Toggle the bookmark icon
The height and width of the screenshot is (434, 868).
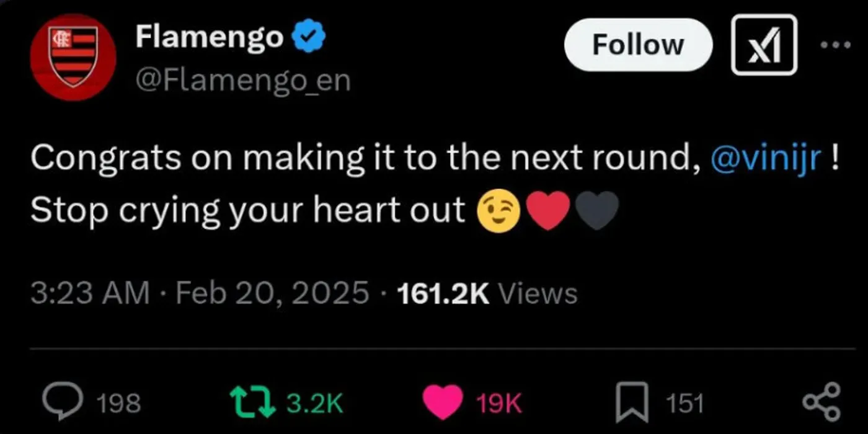click(633, 402)
